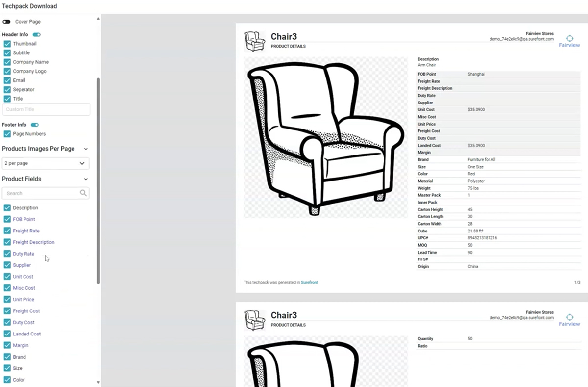Uncheck the Page Numbers checkbox
588x387 pixels.
tap(7, 133)
